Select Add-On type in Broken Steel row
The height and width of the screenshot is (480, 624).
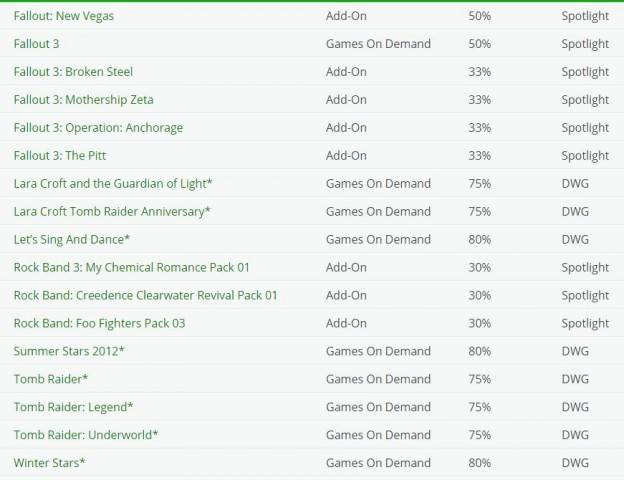tap(346, 72)
